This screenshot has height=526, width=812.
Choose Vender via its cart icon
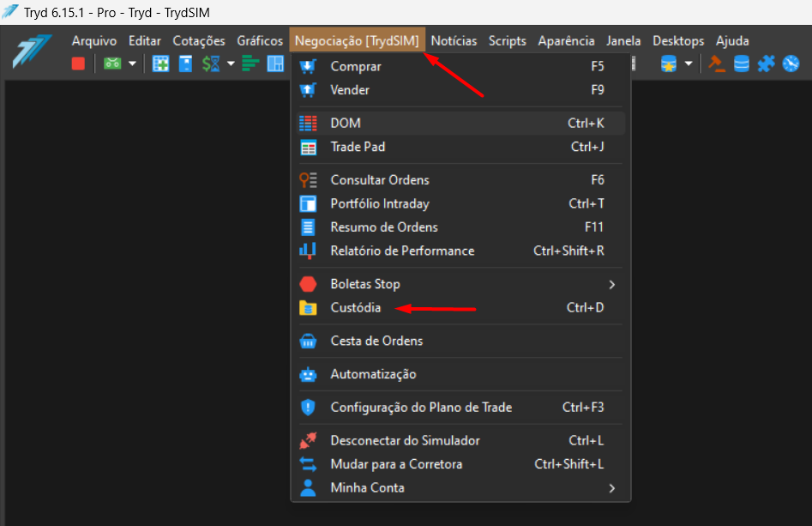308,90
